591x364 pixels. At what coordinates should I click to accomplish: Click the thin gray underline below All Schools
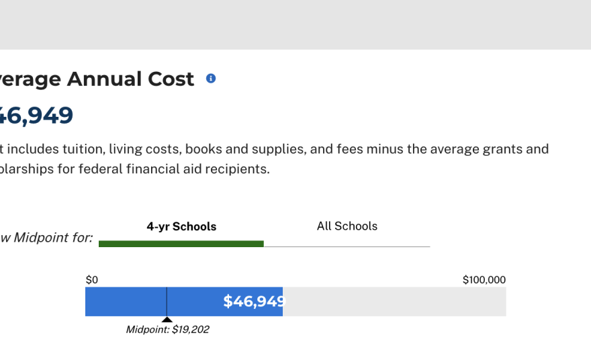click(347, 246)
